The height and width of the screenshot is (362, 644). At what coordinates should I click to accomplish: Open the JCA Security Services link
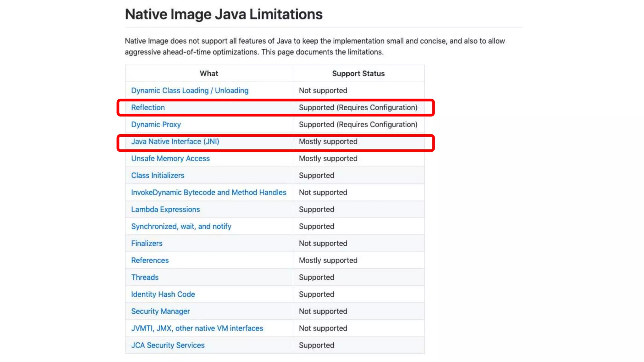point(168,345)
